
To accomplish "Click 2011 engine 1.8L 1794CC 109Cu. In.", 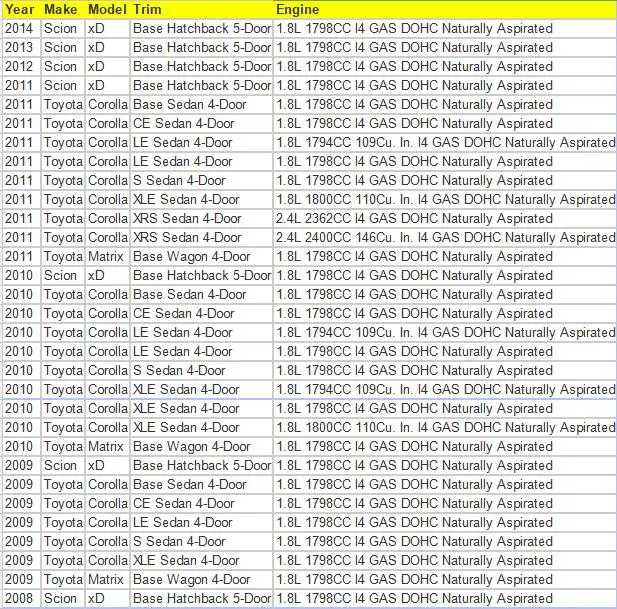I will pyautogui.click(x=445, y=142).
